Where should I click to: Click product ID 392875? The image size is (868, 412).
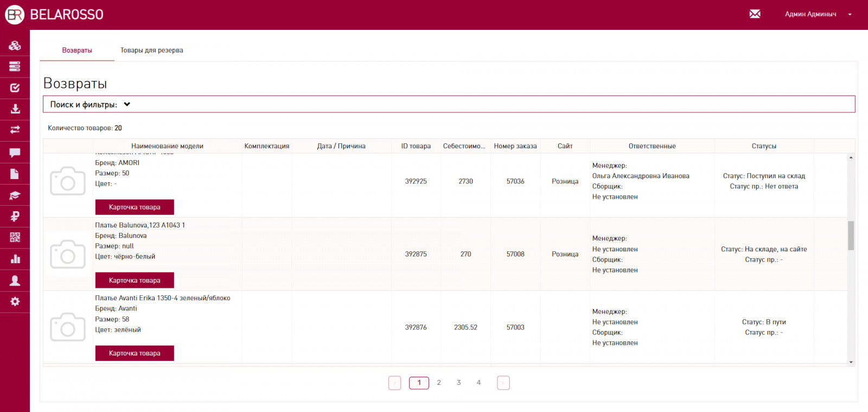point(416,254)
